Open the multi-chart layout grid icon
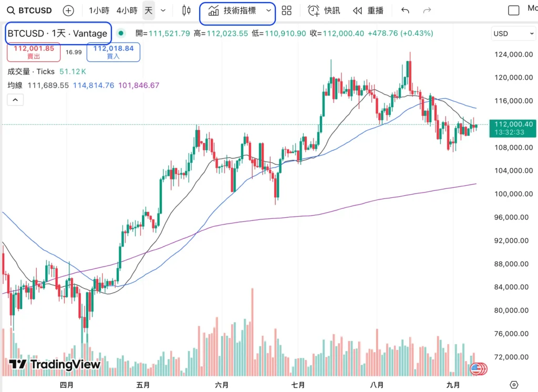Screen dimensions: 538x392 (x=286, y=10)
